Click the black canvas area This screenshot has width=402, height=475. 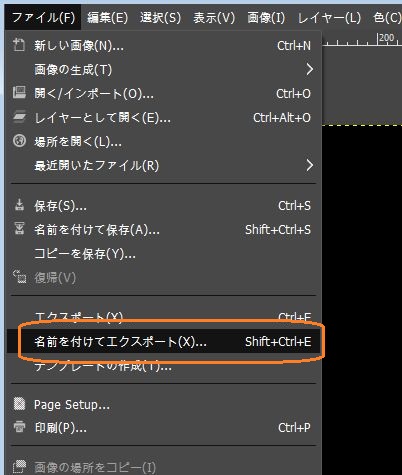362,300
